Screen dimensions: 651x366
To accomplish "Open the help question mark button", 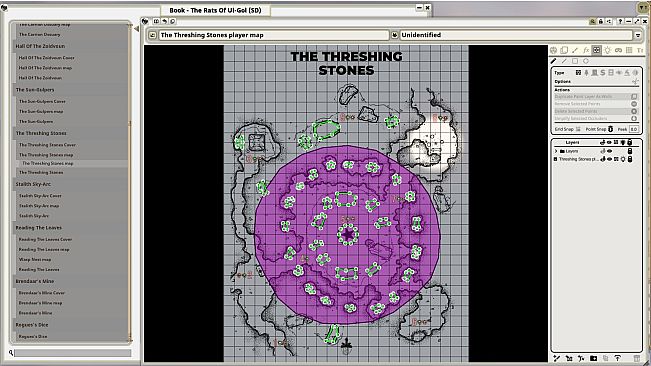I will click(x=620, y=22).
